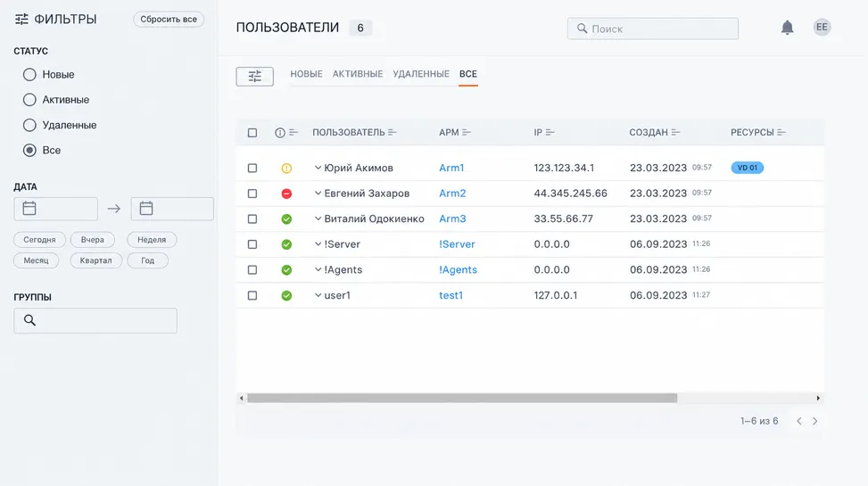Filter by Год date preset
This screenshot has width=868, height=486.
[147, 260]
